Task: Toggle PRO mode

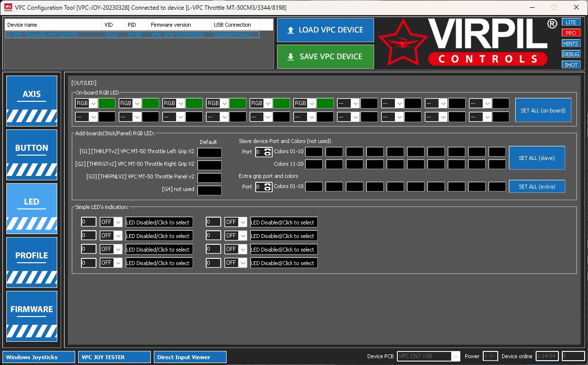Action: [x=571, y=33]
